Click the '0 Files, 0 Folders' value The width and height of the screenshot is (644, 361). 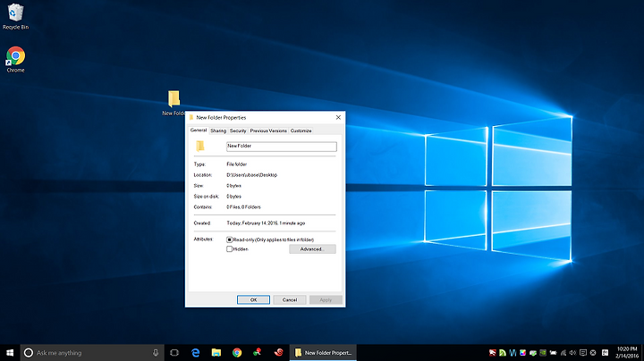pyautogui.click(x=243, y=207)
